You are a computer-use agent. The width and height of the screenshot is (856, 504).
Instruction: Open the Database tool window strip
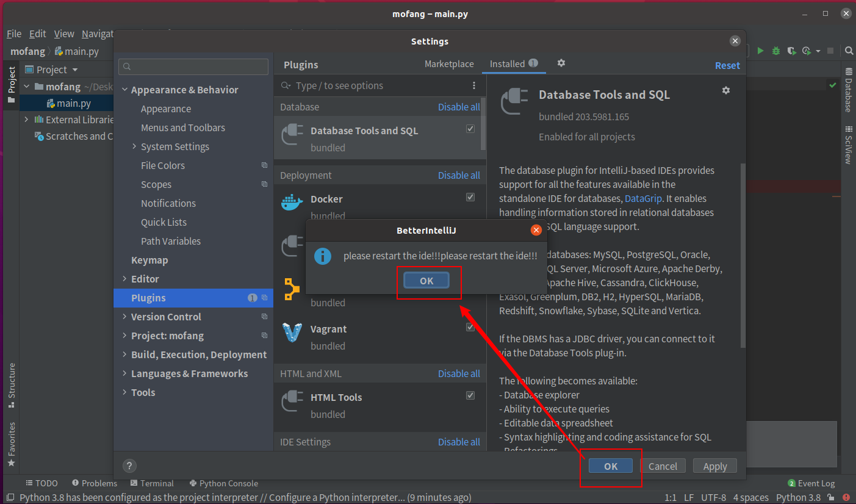(x=848, y=90)
